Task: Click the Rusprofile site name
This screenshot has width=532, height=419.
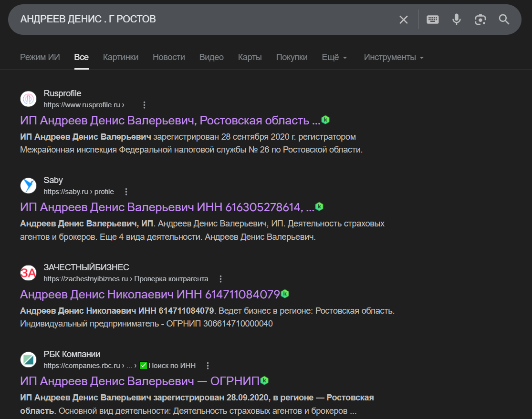Action: coord(63,93)
